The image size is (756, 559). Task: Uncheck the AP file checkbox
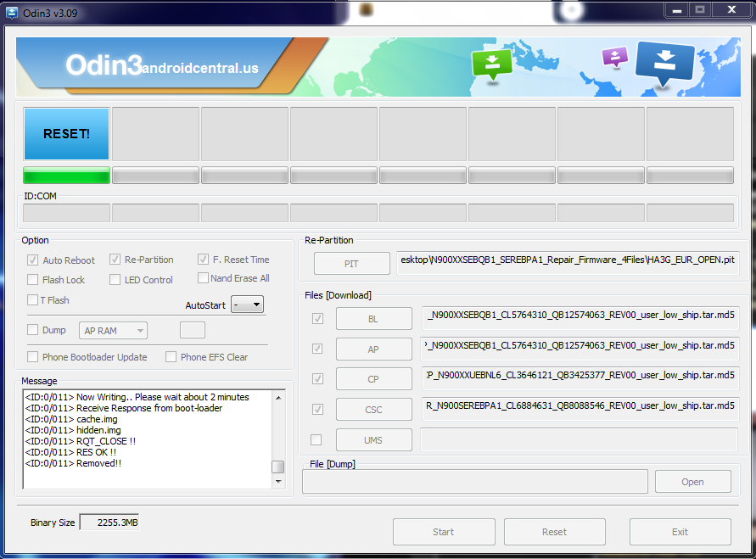pos(317,349)
